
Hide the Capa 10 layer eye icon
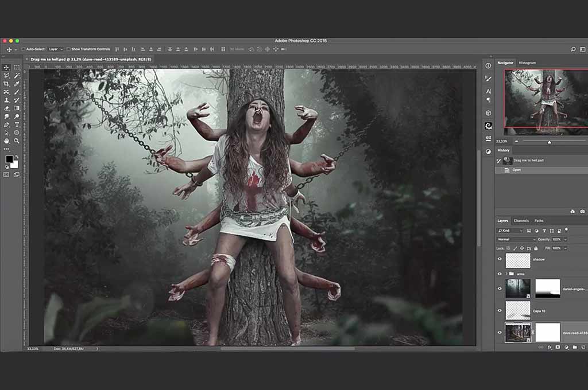click(x=500, y=311)
